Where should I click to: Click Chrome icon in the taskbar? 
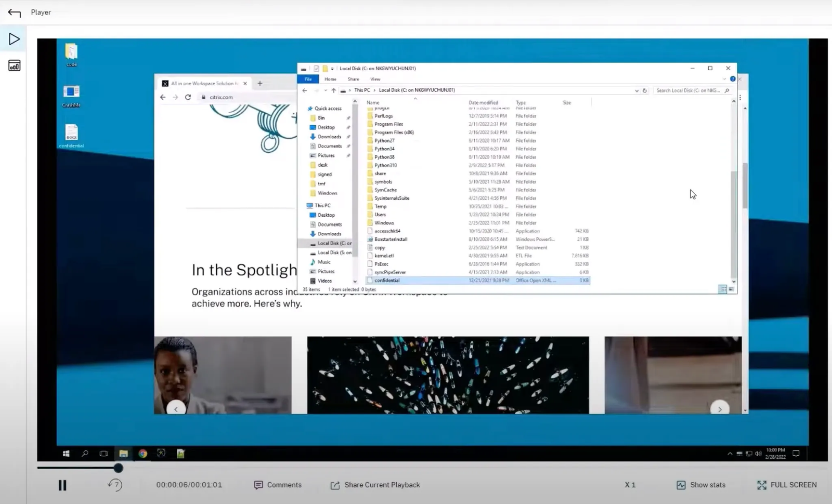[x=142, y=454]
